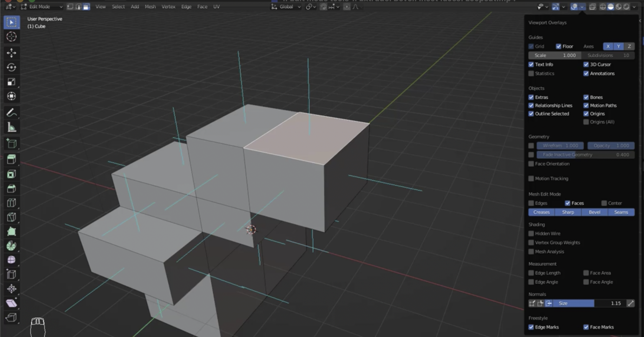644x337 pixels.
Task: Choose the Measure tool
Action: point(12,127)
